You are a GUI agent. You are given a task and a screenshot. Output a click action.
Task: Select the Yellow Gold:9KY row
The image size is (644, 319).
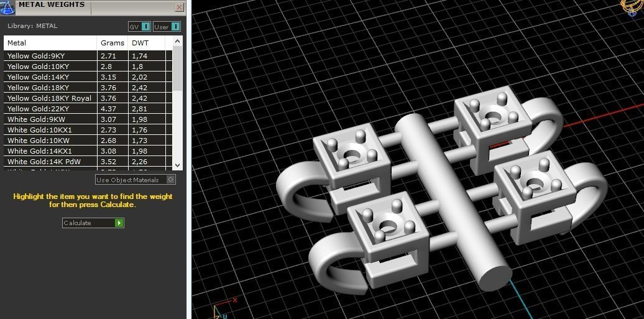pyautogui.click(x=88, y=56)
